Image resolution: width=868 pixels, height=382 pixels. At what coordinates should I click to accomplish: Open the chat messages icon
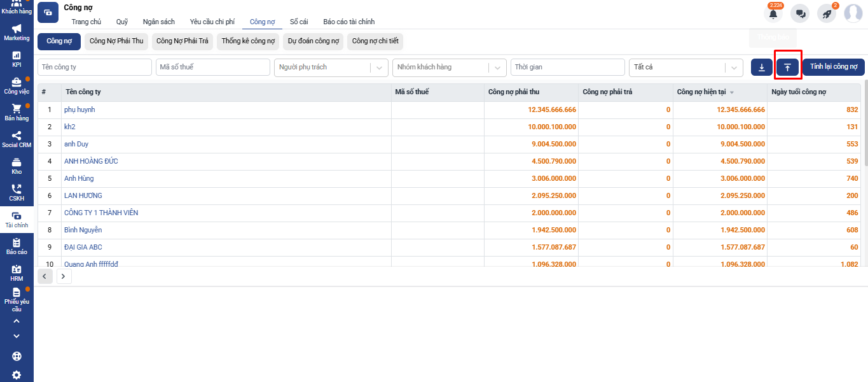(800, 13)
